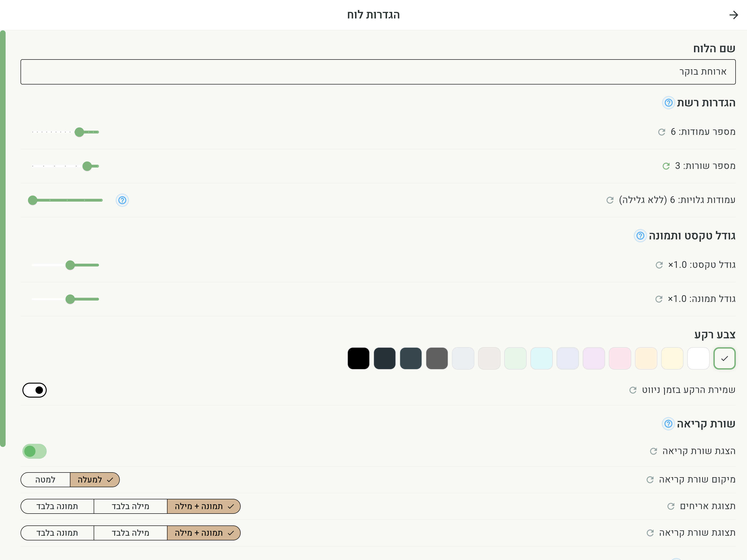Select למטה for reading row position
The image size is (747, 560).
[x=45, y=480]
